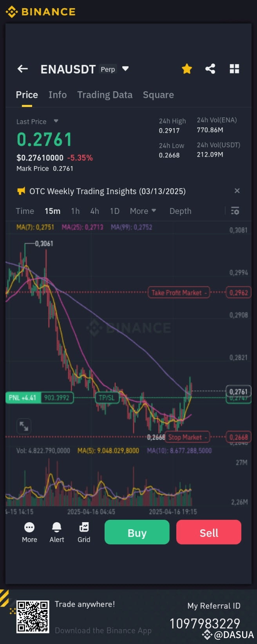Screen dimensions: 257x644
Task: Open the More options menu icon
Action: 29,532
